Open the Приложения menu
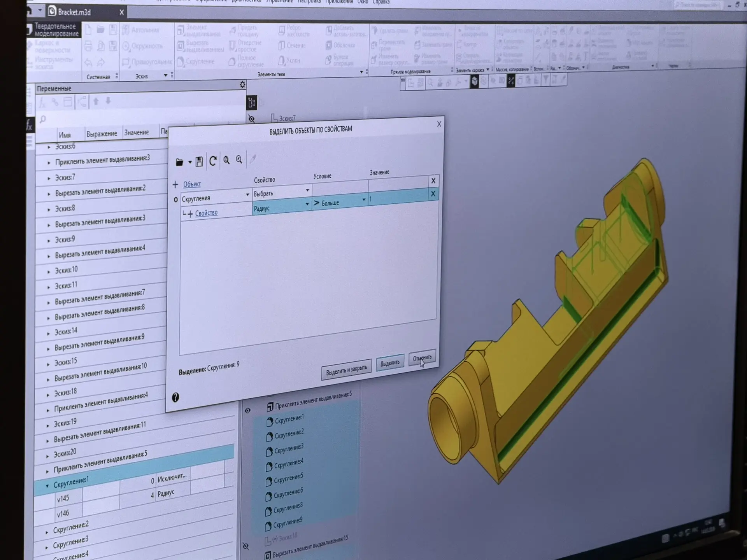This screenshot has width=747, height=560. pos(339,2)
